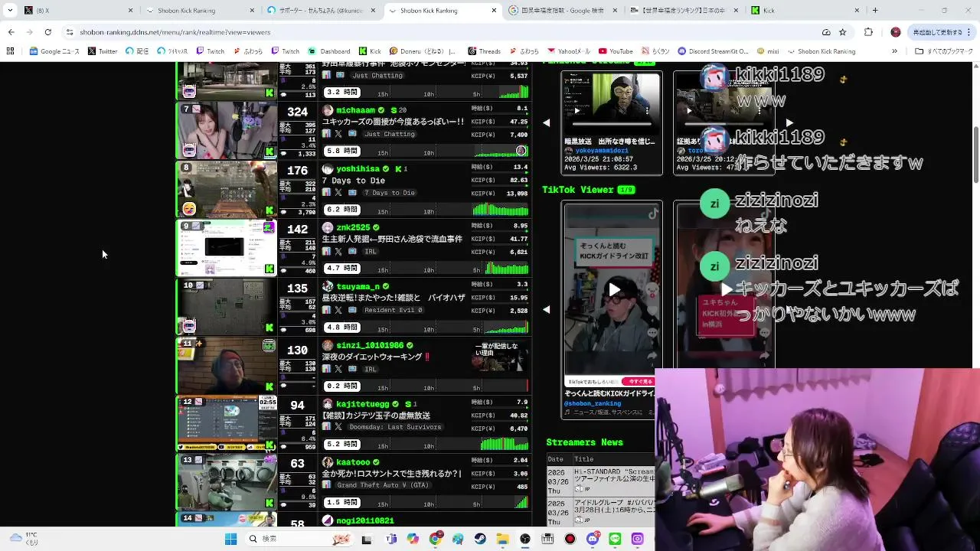This screenshot has height=551, width=980.
Task: Open Google Chrome from the taskbar
Action: pyautogui.click(x=436, y=539)
